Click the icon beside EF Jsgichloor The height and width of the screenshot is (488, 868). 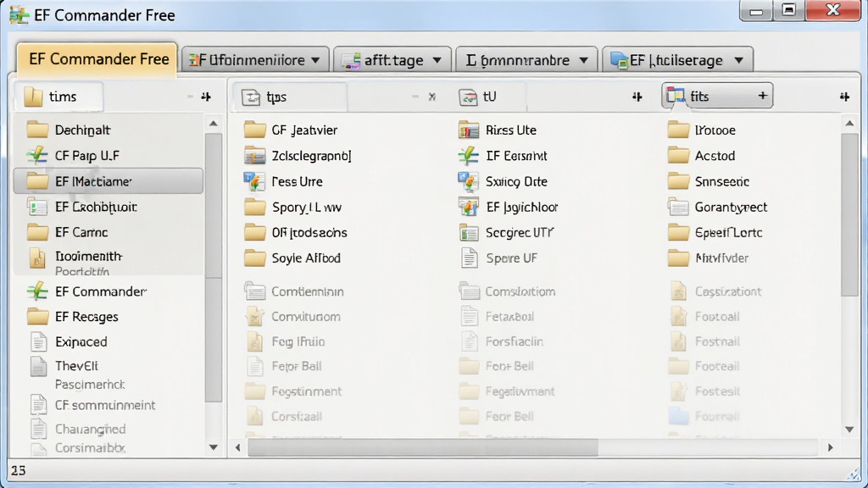[469, 207]
